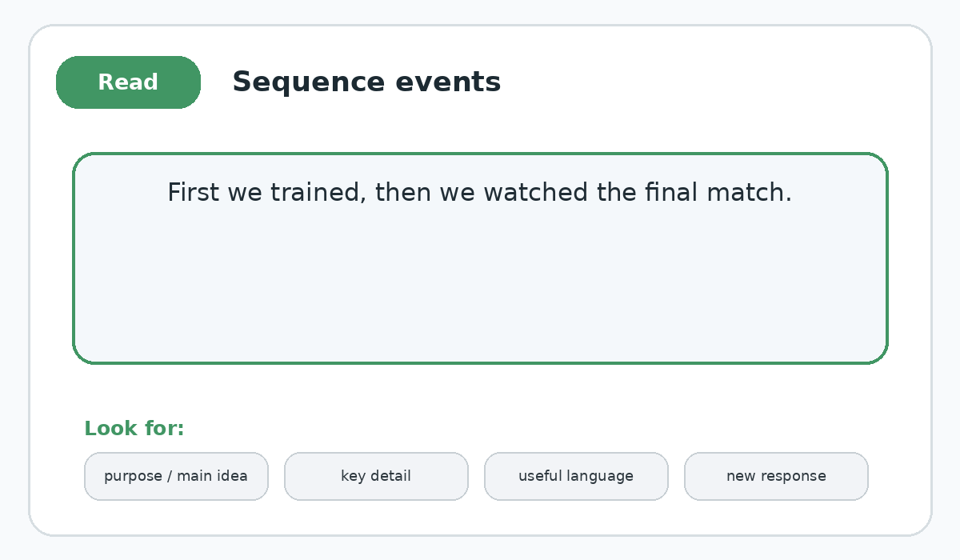960x560 pixels.
Task: Click the first 'we' after 'First'
Action: (x=246, y=194)
